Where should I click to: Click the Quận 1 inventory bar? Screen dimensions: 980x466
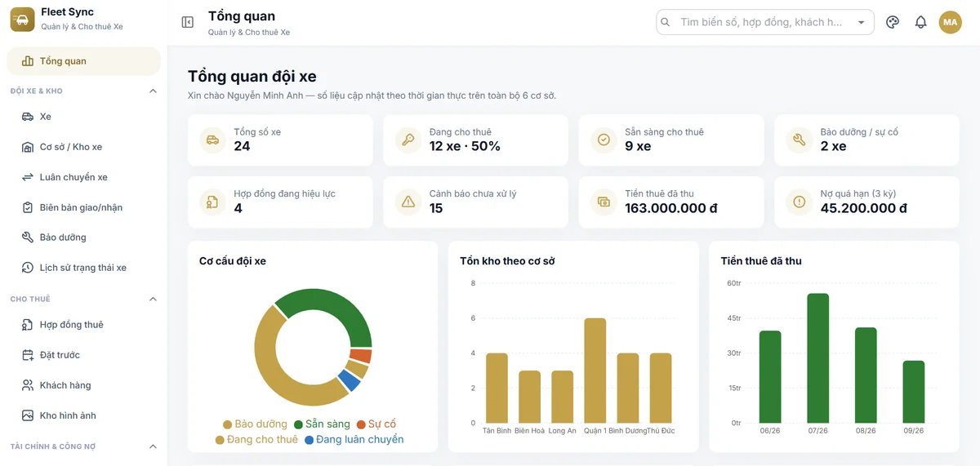tap(595, 371)
